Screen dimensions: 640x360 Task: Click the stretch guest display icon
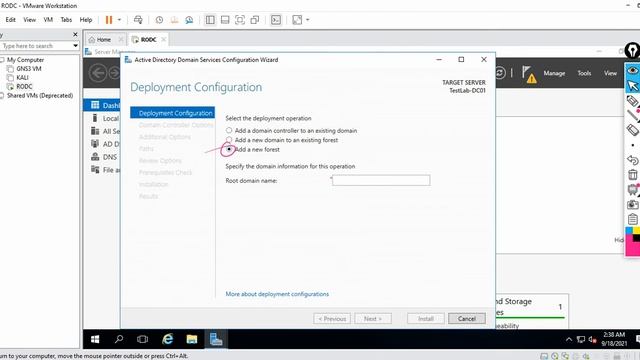click(x=297, y=20)
